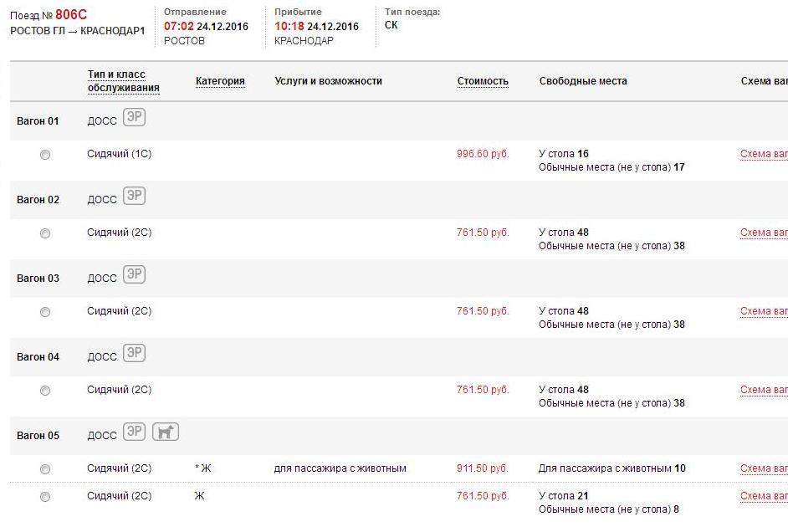
Task: Click the Тип и класс обслуживания column header
Action: [x=123, y=81]
